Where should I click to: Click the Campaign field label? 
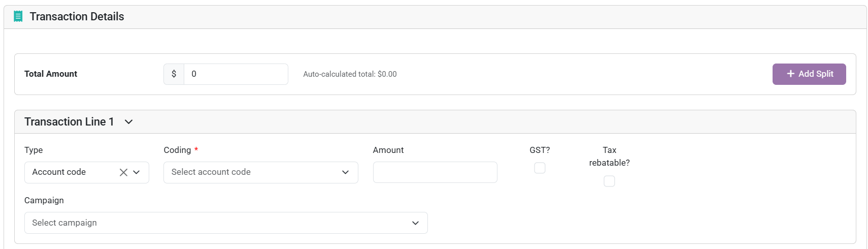44,200
